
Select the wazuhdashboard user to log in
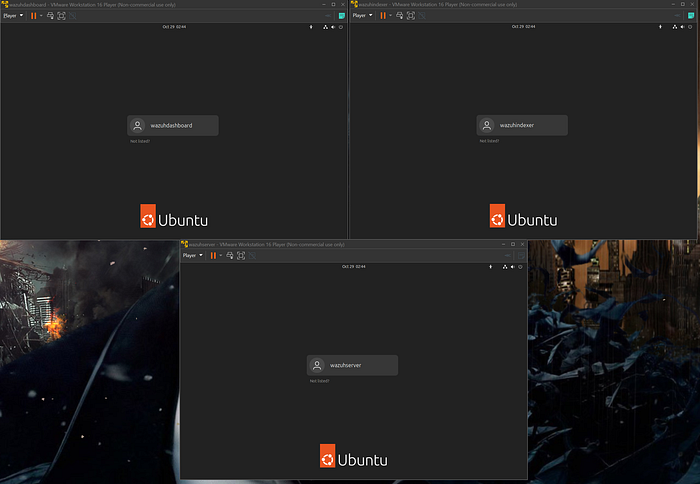(173, 125)
